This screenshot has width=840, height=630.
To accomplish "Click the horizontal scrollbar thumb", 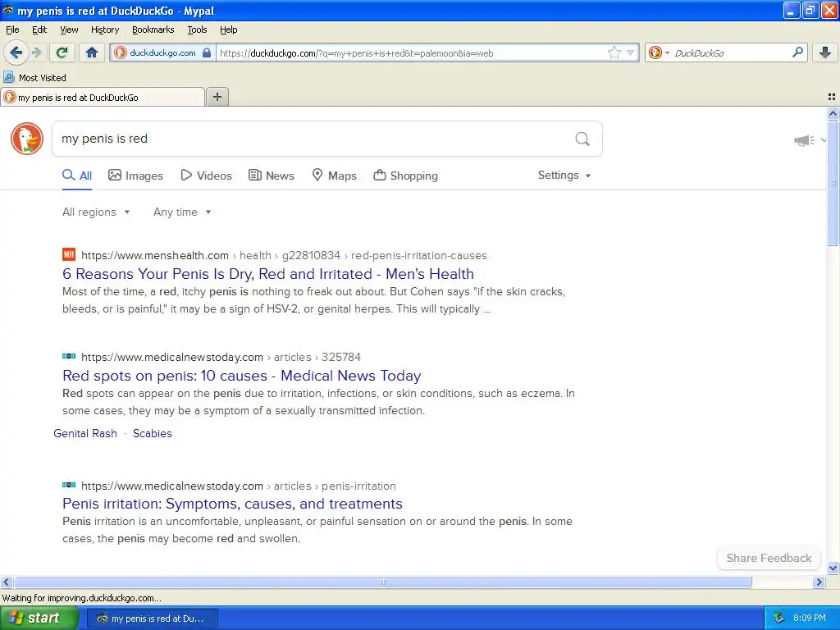I will (383, 582).
